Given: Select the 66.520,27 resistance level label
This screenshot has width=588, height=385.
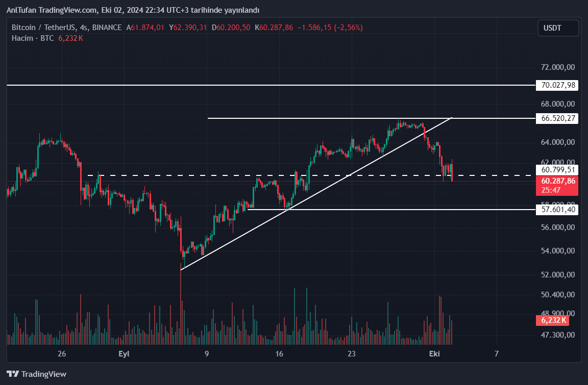Looking at the screenshot, I should coord(557,118).
